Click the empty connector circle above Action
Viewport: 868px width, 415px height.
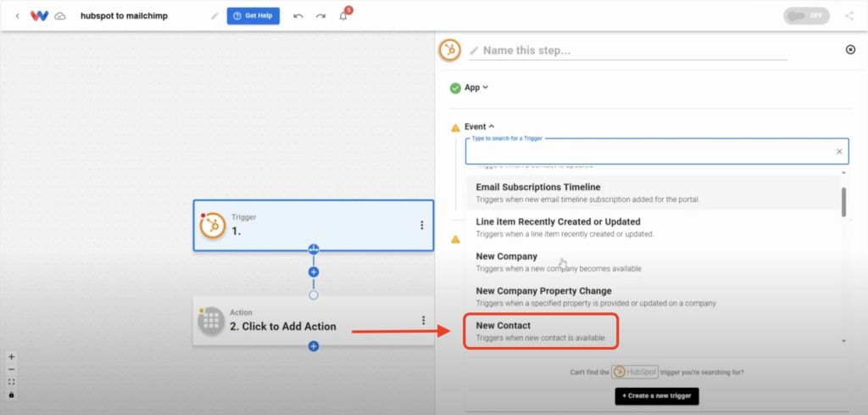[314, 294]
